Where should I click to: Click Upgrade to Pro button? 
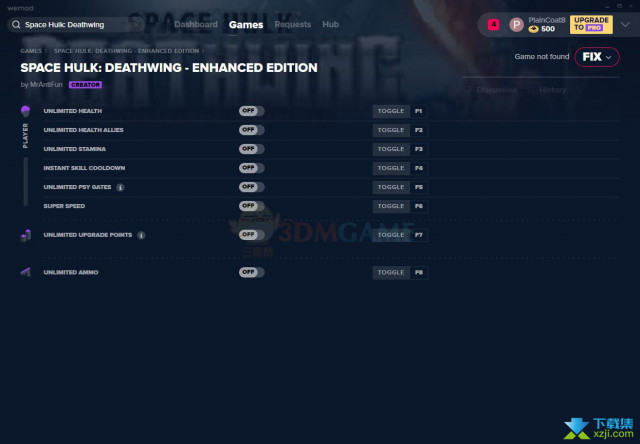tap(591, 24)
